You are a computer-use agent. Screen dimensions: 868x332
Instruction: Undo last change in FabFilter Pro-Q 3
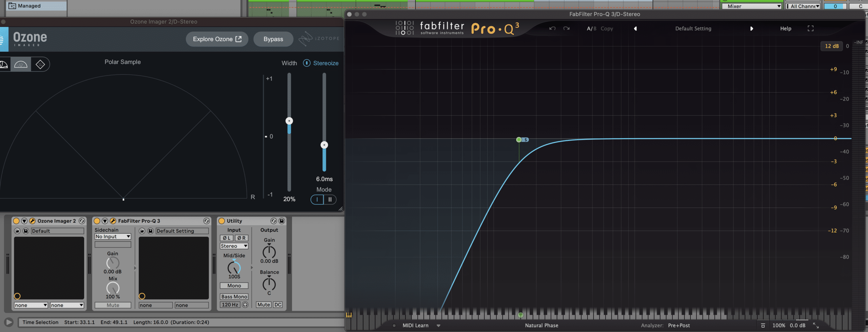point(552,29)
